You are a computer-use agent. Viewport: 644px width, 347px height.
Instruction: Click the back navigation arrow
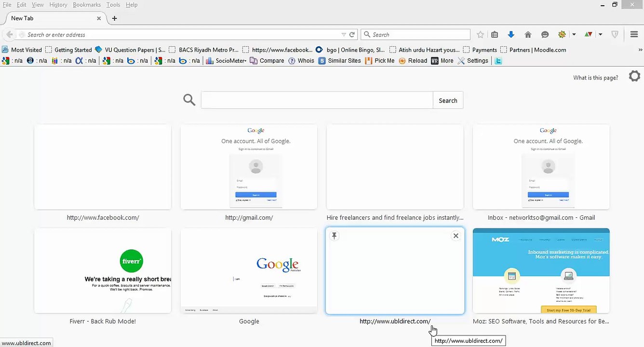point(10,35)
